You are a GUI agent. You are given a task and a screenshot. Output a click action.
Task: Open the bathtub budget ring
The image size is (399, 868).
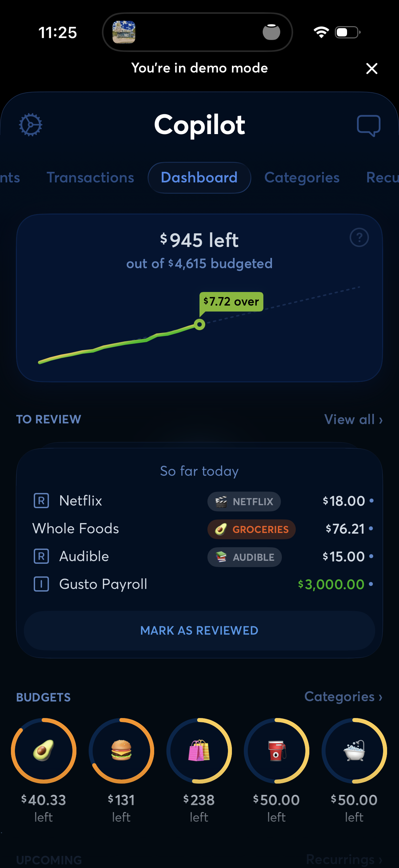coord(354,750)
